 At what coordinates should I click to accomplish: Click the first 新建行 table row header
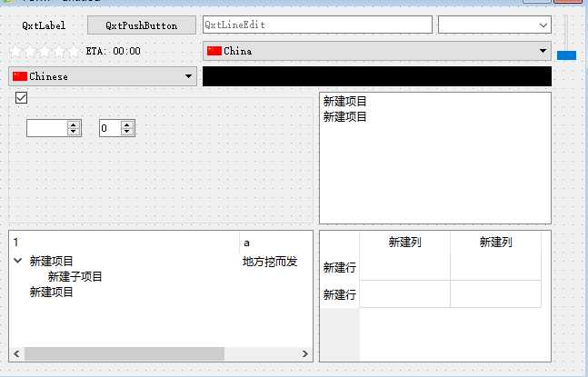pyautogui.click(x=340, y=267)
